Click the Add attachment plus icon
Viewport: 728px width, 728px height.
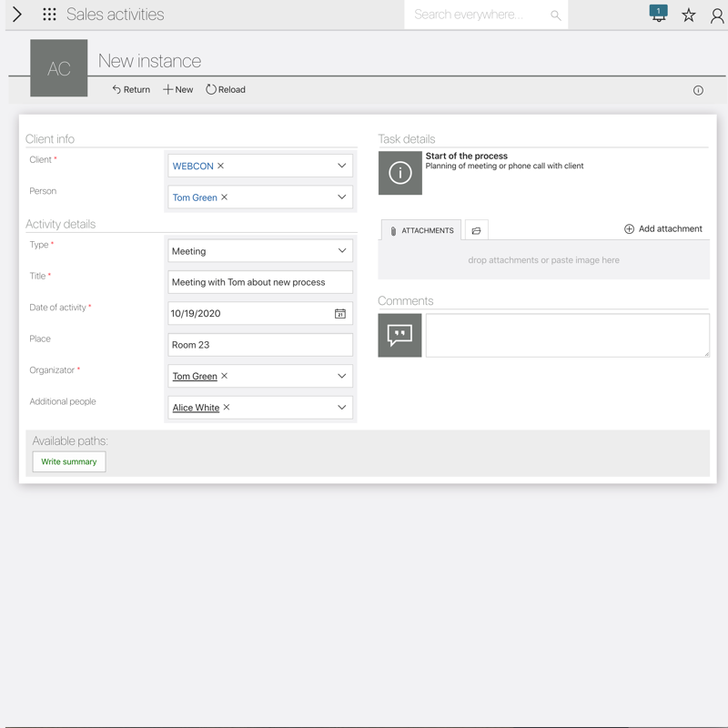(629, 229)
